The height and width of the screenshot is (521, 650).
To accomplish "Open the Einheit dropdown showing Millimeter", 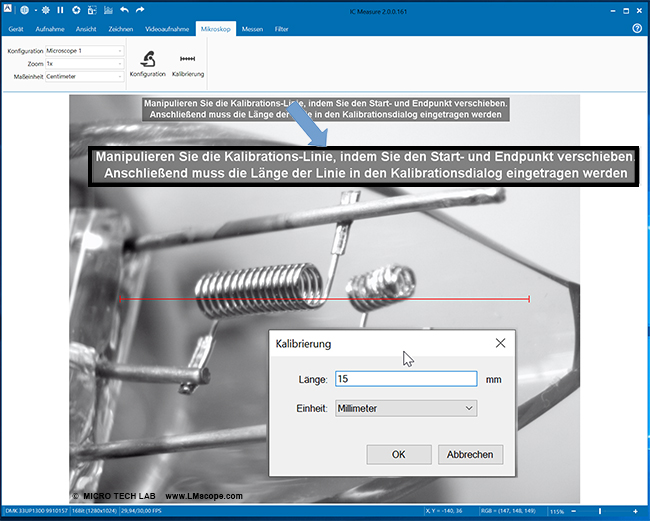I will [406, 408].
